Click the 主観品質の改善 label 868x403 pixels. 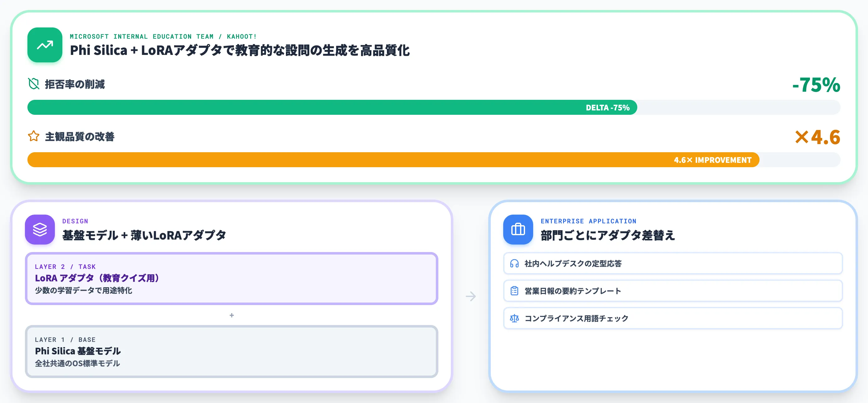click(80, 137)
